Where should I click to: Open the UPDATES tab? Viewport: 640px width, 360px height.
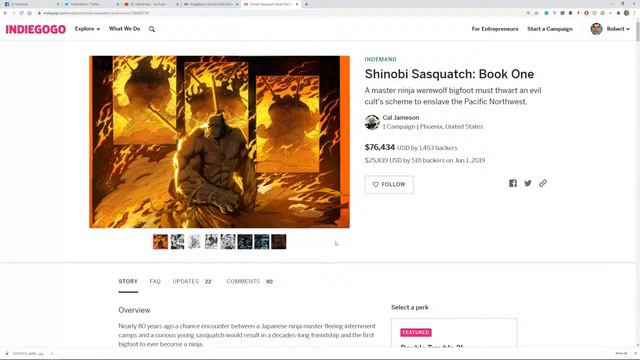click(x=192, y=281)
